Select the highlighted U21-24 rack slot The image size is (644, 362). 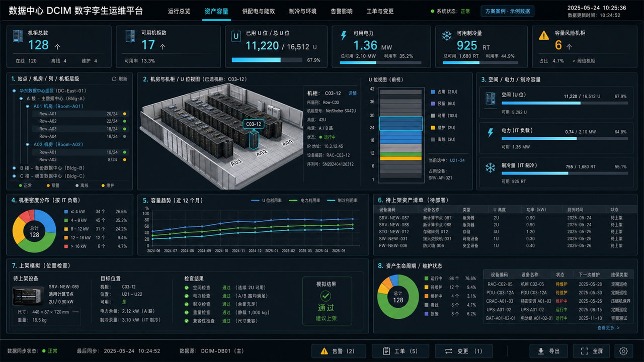[x=400, y=124]
